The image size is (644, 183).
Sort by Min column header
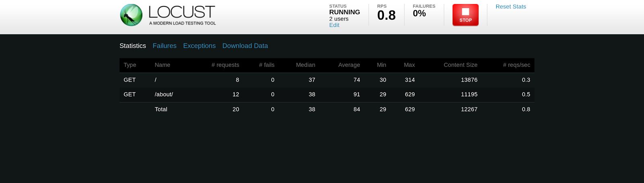pyautogui.click(x=381, y=65)
